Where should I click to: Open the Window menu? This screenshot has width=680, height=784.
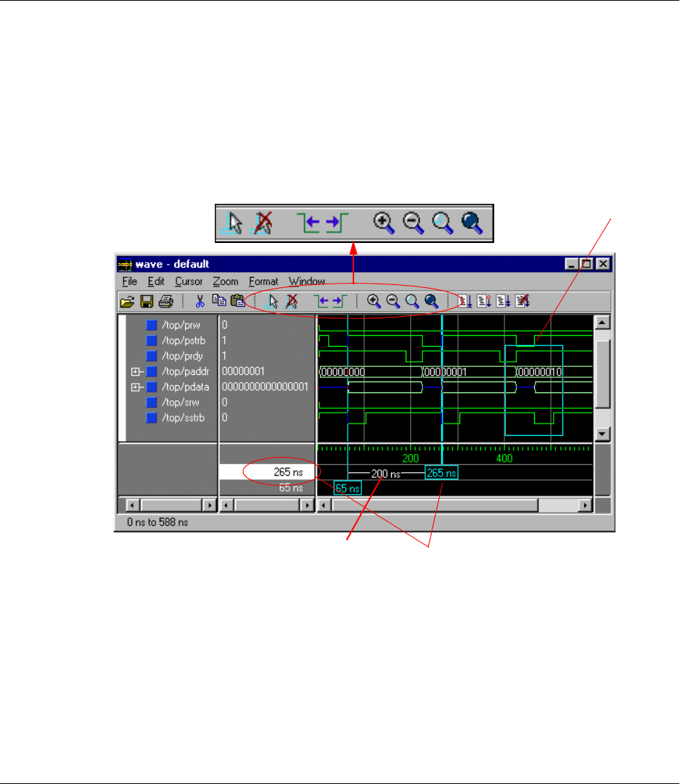click(307, 281)
